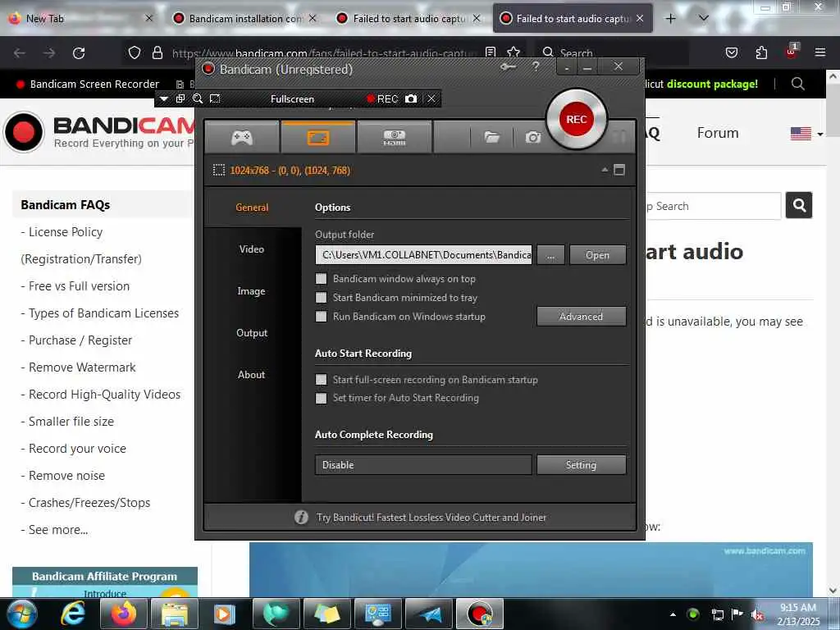Open 'Free vs Full version' FAQ link
840x630 pixels.
point(79,286)
